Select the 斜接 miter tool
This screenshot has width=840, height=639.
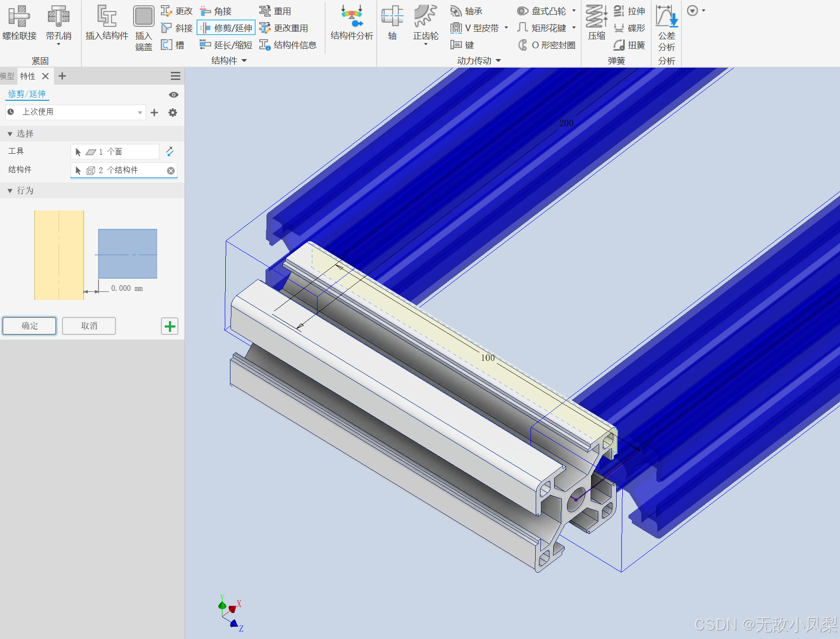pyautogui.click(x=177, y=28)
